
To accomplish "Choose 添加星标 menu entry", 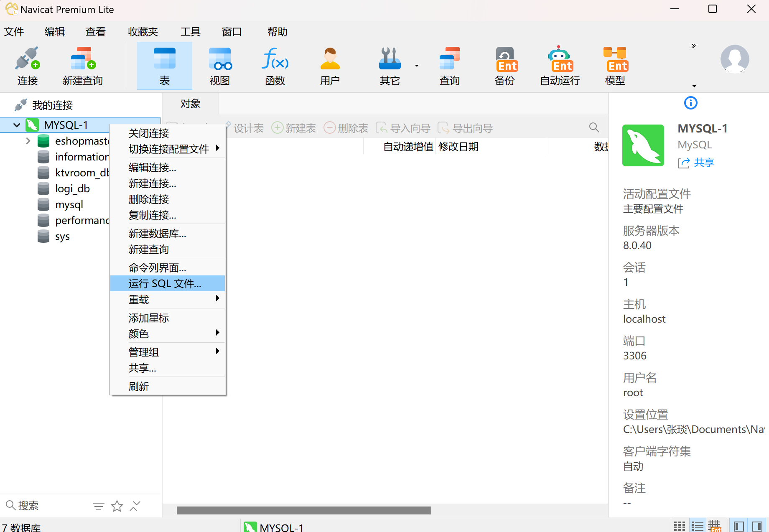I will 168,318.
